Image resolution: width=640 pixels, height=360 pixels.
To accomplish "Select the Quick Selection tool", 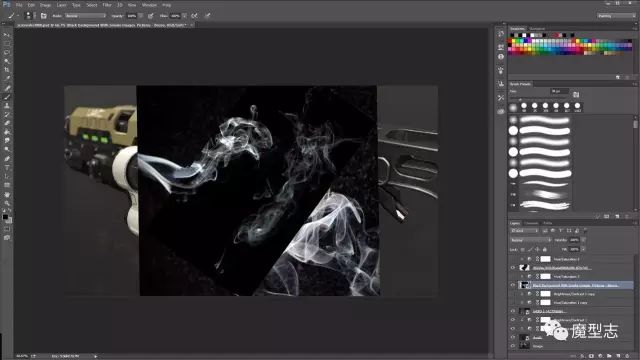I will (x=7, y=61).
